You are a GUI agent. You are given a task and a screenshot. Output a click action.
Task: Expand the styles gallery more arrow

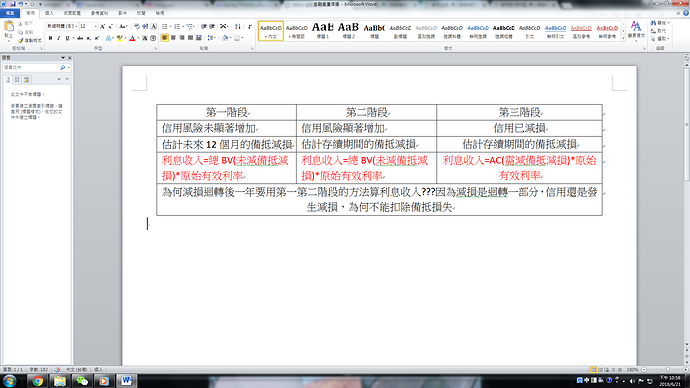click(623, 39)
